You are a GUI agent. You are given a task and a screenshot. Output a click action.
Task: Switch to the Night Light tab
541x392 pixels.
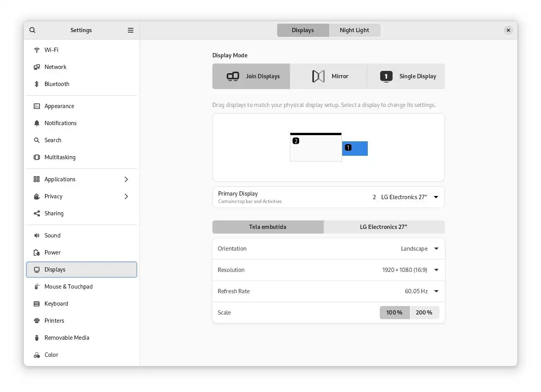(355, 30)
